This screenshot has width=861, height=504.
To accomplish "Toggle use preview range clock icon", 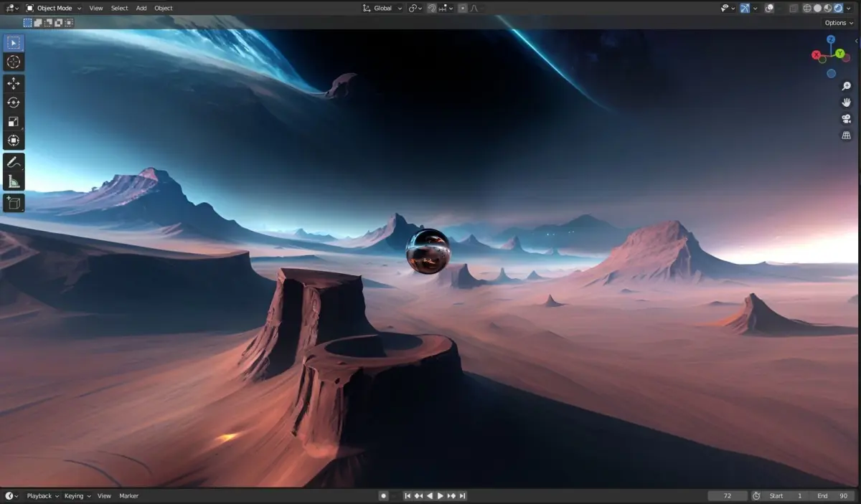I will coord(756,495).
